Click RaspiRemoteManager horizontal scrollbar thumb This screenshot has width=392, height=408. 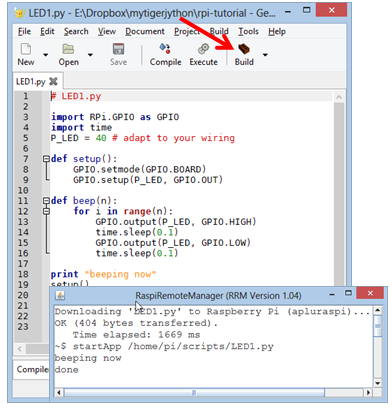click(x=194, y=392)
